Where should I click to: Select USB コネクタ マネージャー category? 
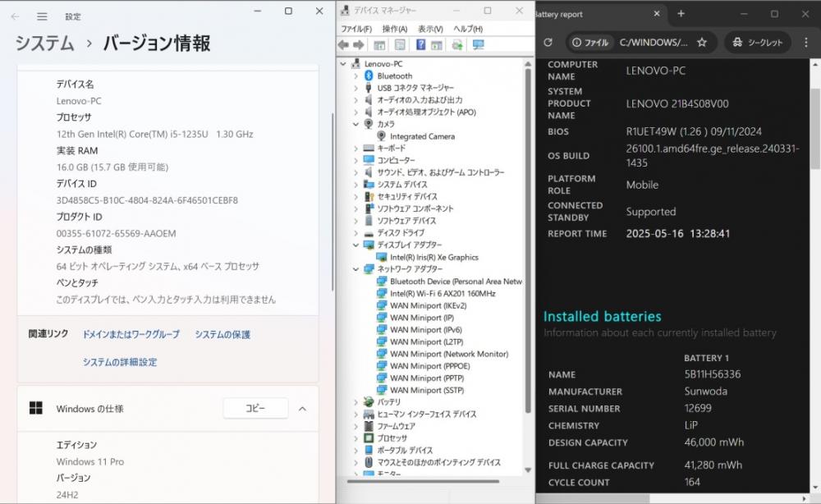(x=415, y=88)
